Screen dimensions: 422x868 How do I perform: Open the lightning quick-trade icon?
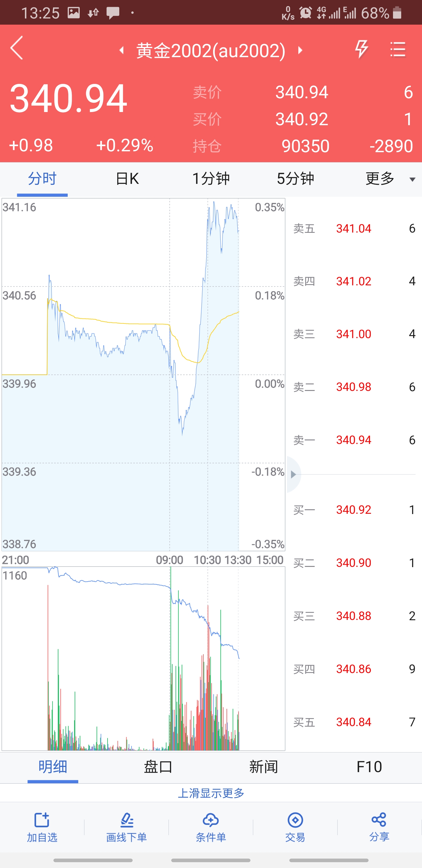(362, 49)
